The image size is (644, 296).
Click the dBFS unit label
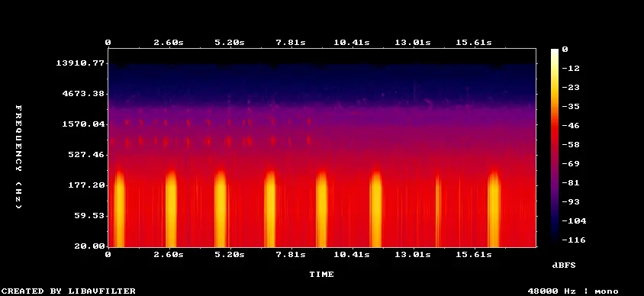(x=564, y=265)
